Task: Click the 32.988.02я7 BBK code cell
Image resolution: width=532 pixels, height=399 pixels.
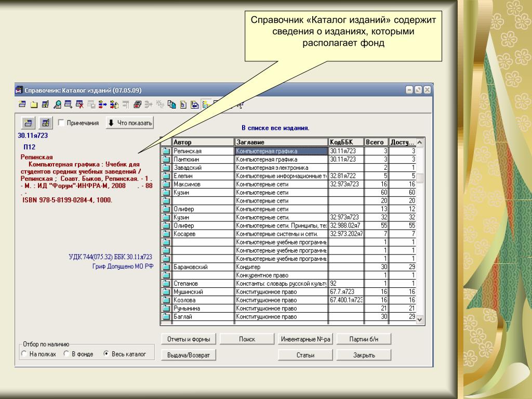Action: (x=346, y=225)
